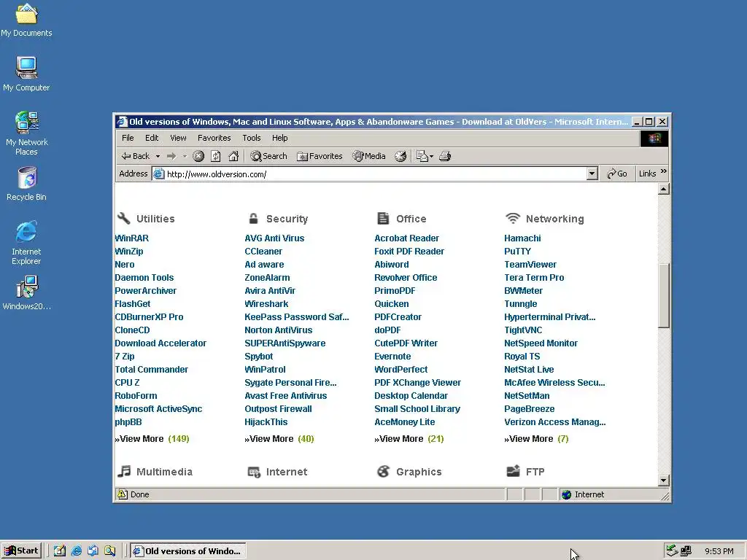Viewport: 747px width, 560px height.
Task: Click the Security padlock icon
Action: (x=253, y=219)
